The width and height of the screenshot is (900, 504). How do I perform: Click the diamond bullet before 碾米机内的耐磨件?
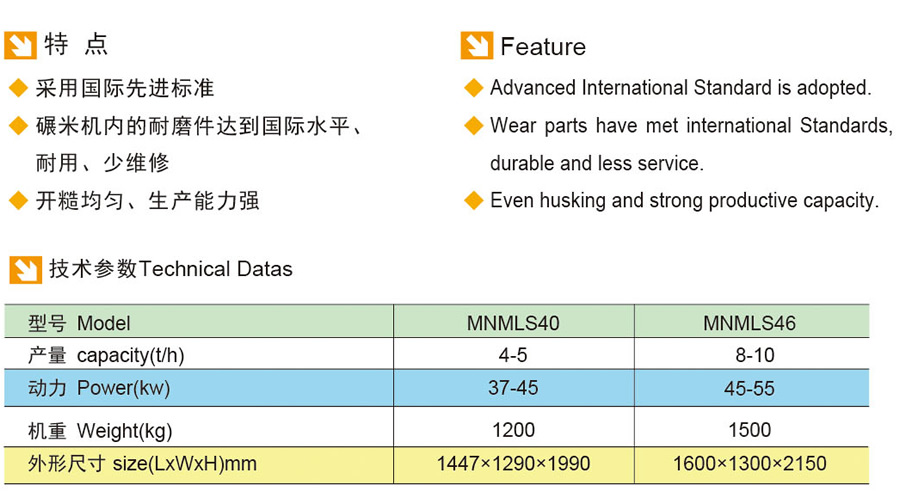[x=18, y=126]
